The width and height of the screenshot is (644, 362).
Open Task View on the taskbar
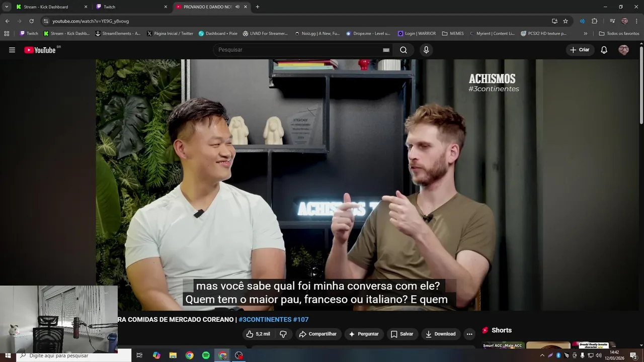coord(139,355)
